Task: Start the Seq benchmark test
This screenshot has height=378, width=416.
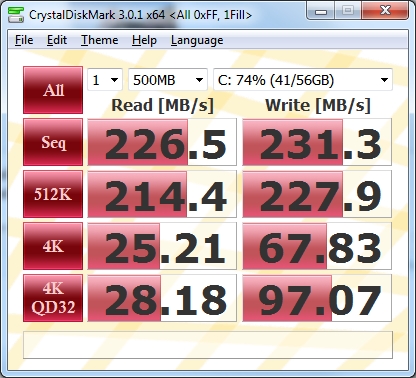Action: tap(53, 142)
